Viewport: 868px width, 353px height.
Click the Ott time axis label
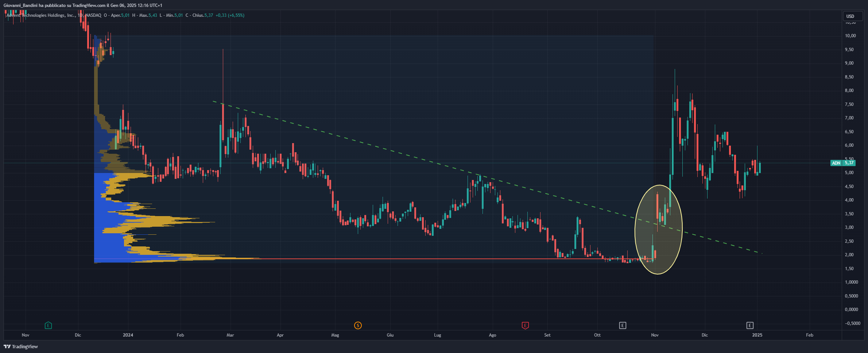click(597, 335)
